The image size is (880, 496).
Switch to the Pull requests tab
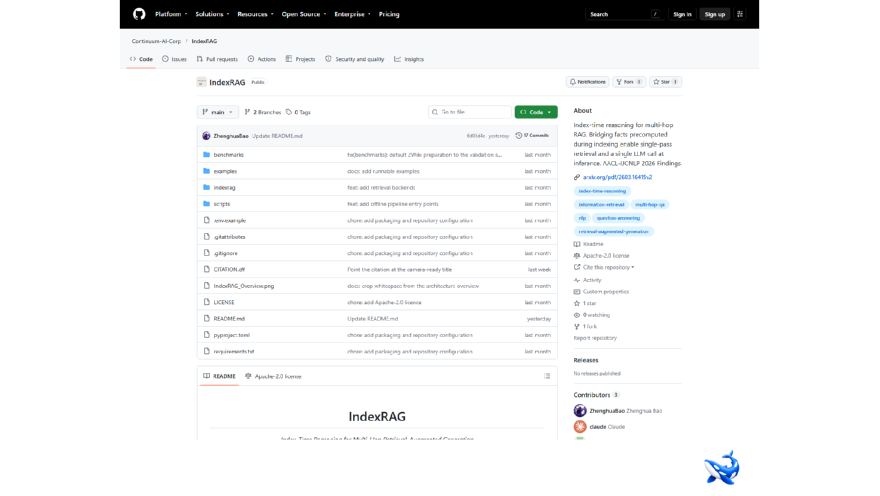(x=217, y=59)
